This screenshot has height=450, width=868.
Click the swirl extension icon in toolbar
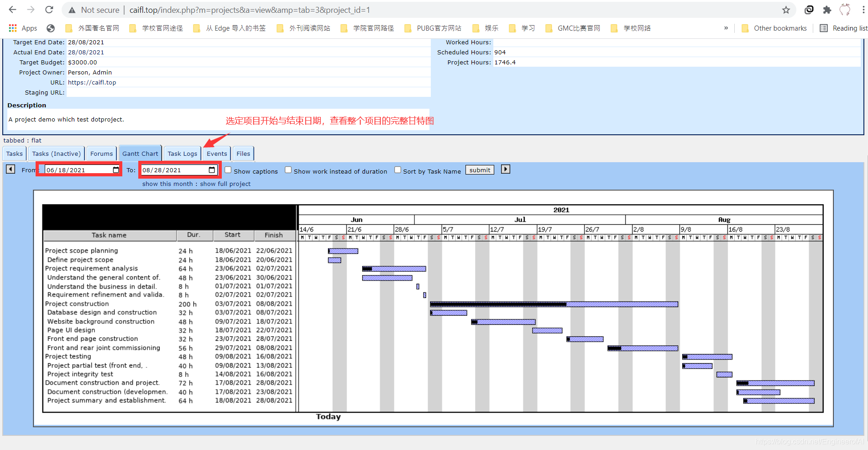[809, 10]
